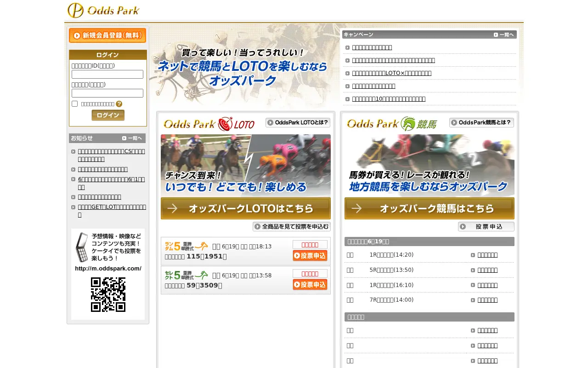Click the セレクト5 重勝 product icon

187,276
